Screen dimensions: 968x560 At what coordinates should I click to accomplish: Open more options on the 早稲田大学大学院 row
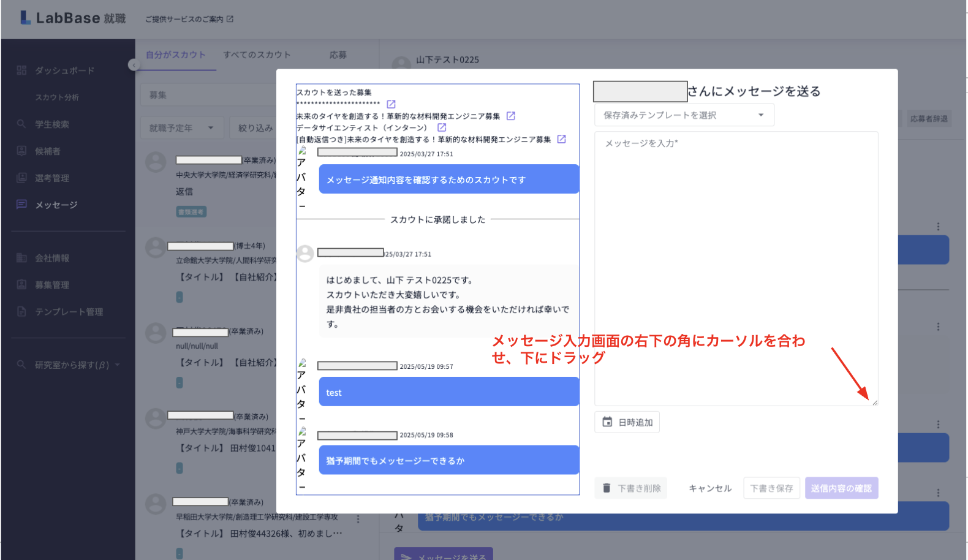tap(358, 519)
